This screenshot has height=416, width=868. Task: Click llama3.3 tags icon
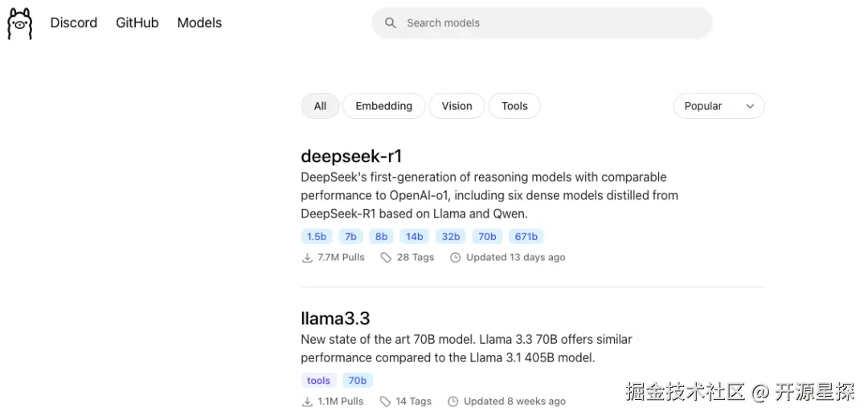(385, 402)
